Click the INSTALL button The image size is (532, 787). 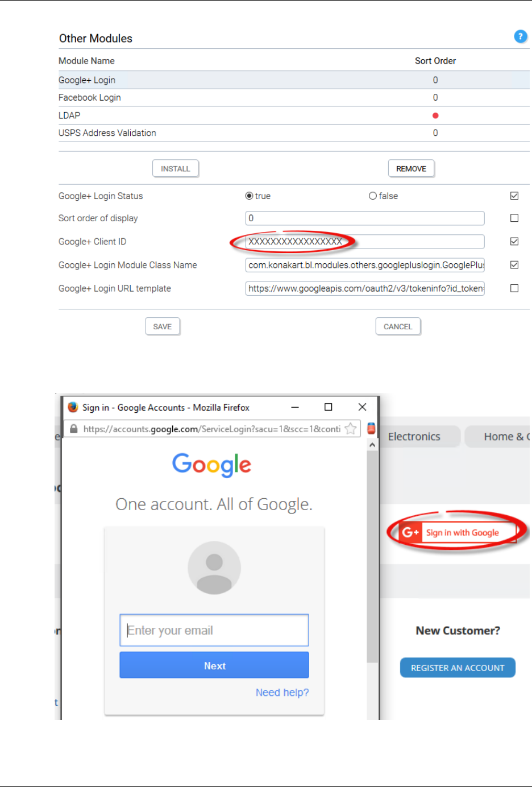tap(176, 168)
